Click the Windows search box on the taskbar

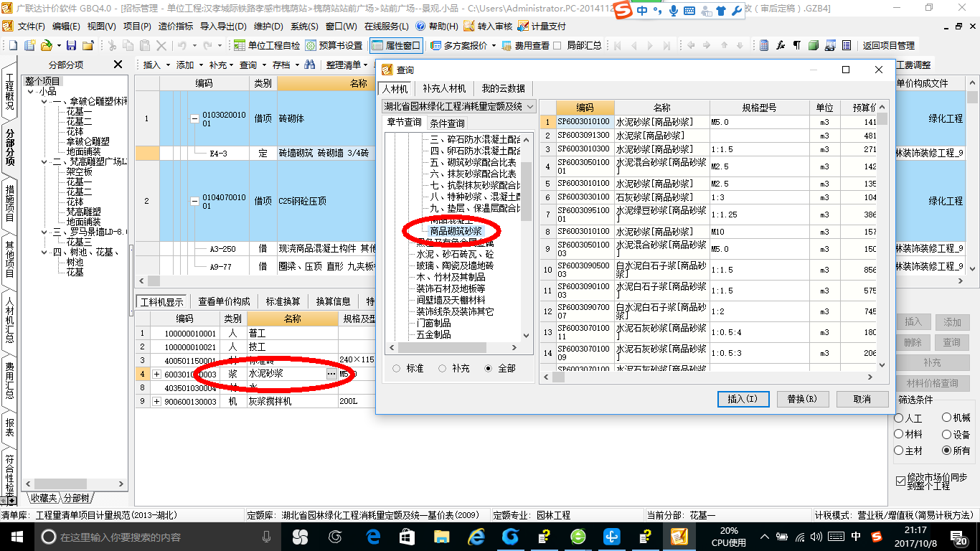156,537
